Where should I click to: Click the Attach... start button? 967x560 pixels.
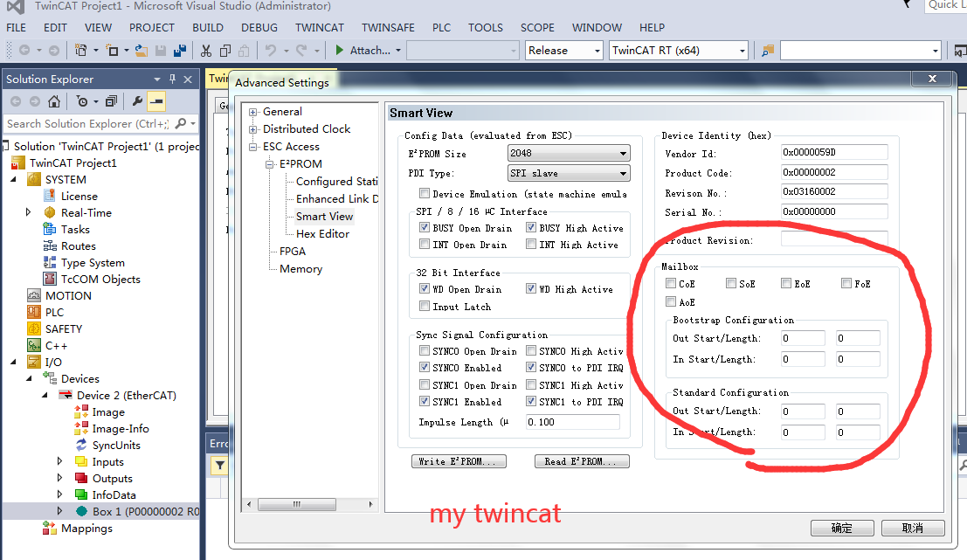coord(368,51)
